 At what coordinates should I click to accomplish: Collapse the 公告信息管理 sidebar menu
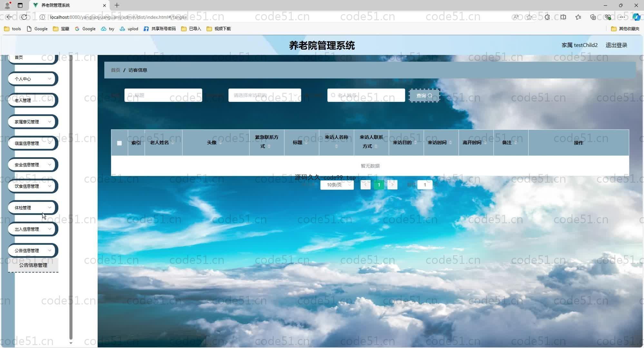point(33,250)
